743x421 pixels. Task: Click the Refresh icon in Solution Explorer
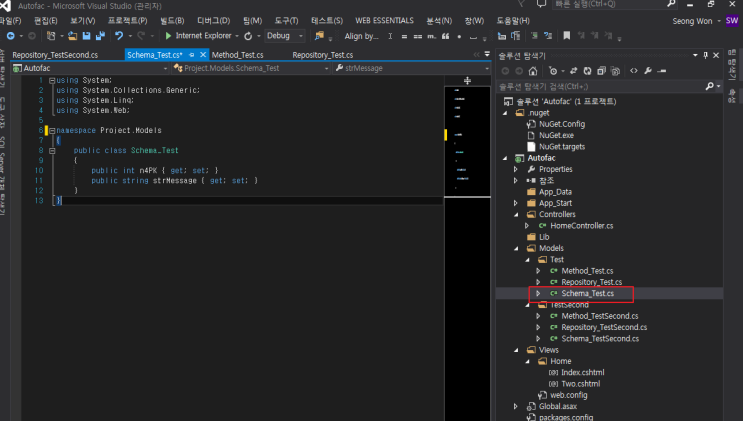[x=588, y=71]
